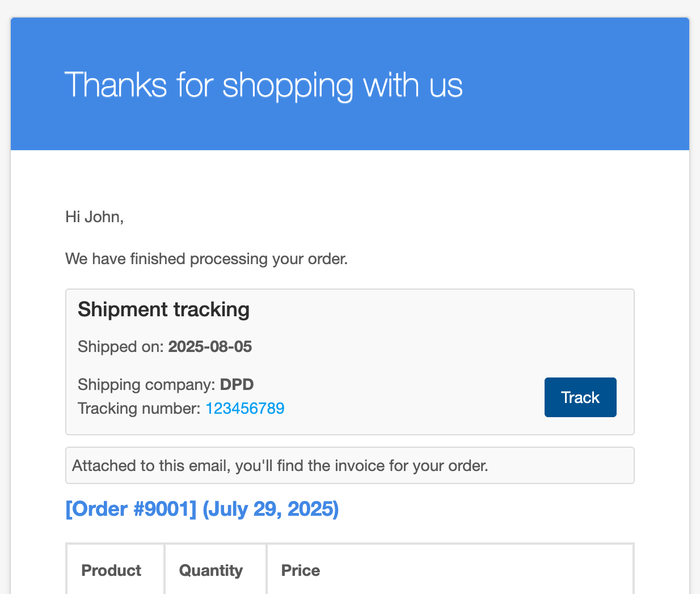Click the 'Thanks for shopping with us' heading

264,86
